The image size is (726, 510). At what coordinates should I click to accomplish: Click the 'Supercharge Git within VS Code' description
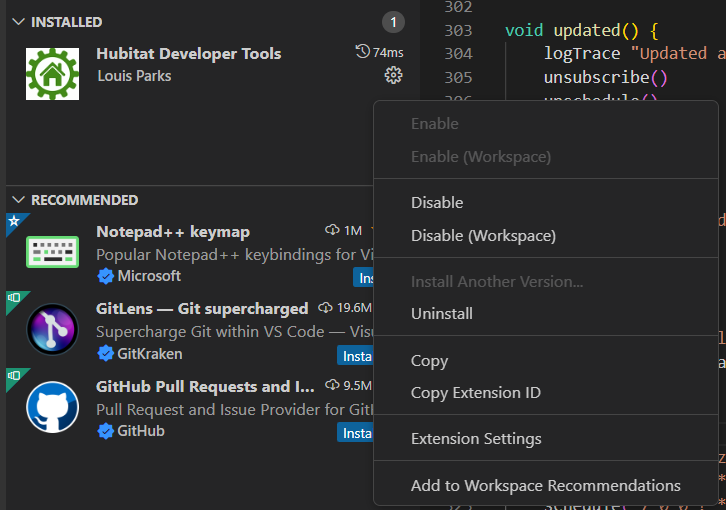tap(235, 332)
